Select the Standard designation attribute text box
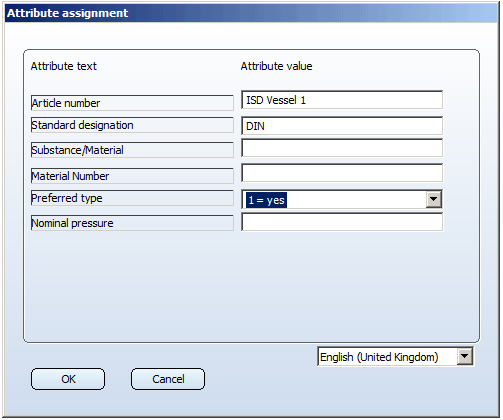 click(x=132, y=125)
